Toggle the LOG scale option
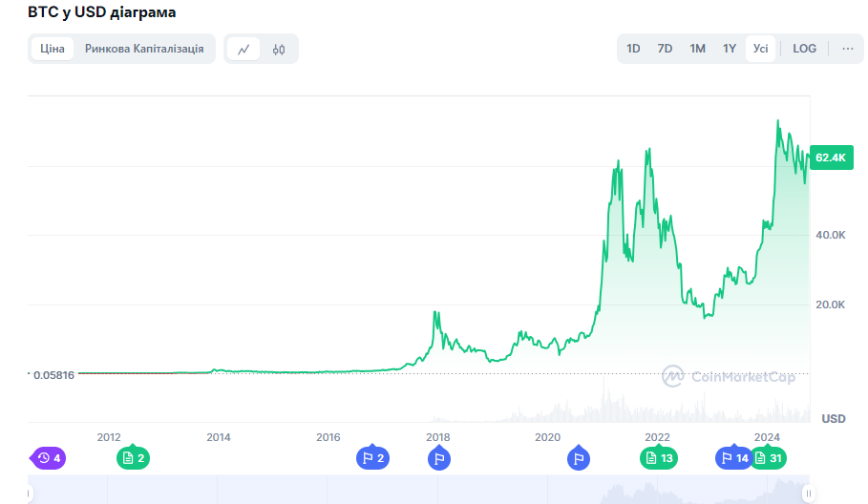868x504 pixels. [804, 49]
